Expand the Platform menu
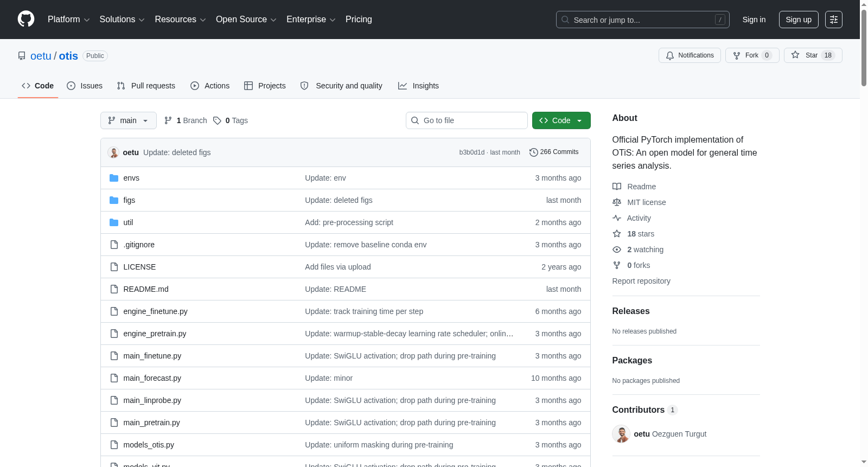868x467 pixels. 68,20
